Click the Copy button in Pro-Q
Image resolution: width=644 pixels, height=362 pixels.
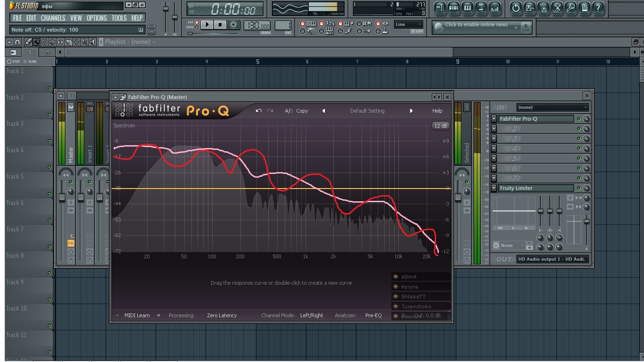pos(302,111)
